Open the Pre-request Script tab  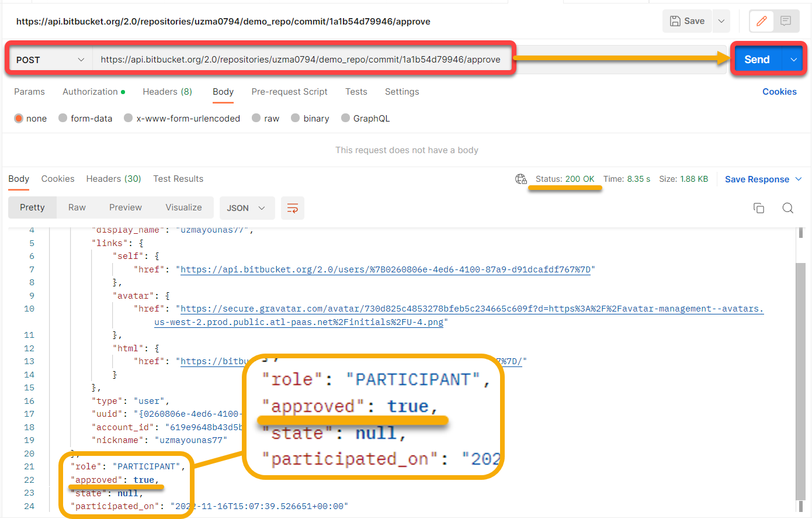click(x=289, y=92)
